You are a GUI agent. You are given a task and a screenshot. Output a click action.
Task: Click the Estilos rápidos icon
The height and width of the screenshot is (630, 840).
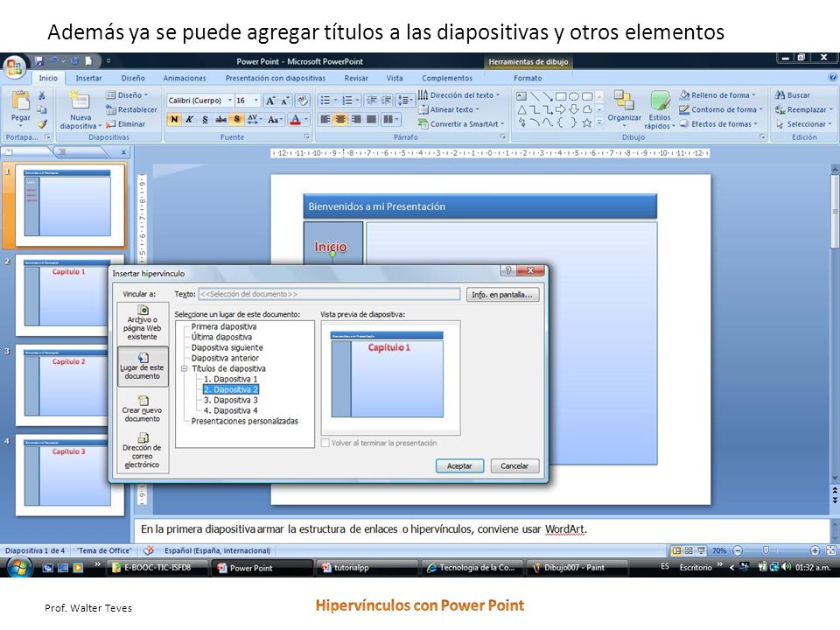click(x=660, y=100)
